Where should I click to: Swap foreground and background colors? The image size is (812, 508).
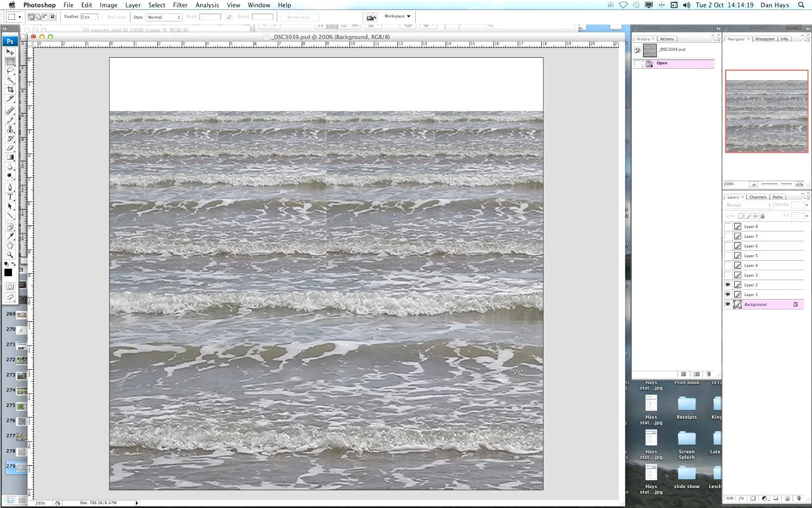(14, 264)
